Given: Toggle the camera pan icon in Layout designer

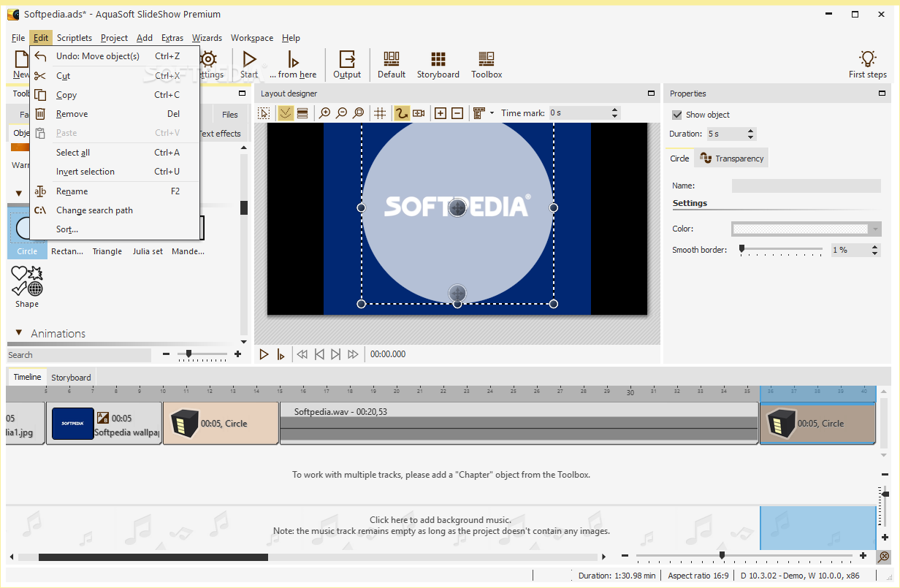Looking at the screenshot, I should (419, 113).
